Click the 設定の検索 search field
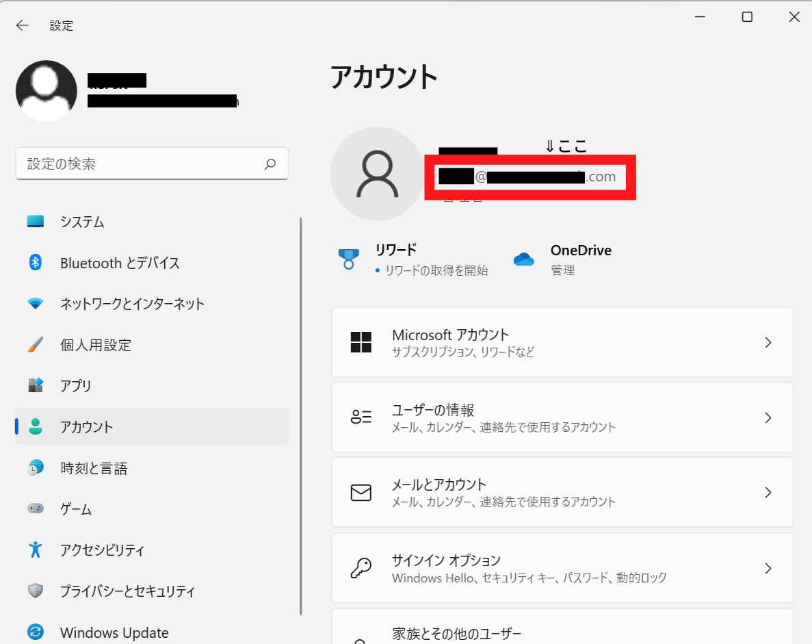 pyautogui.click(x=140, y=164)
